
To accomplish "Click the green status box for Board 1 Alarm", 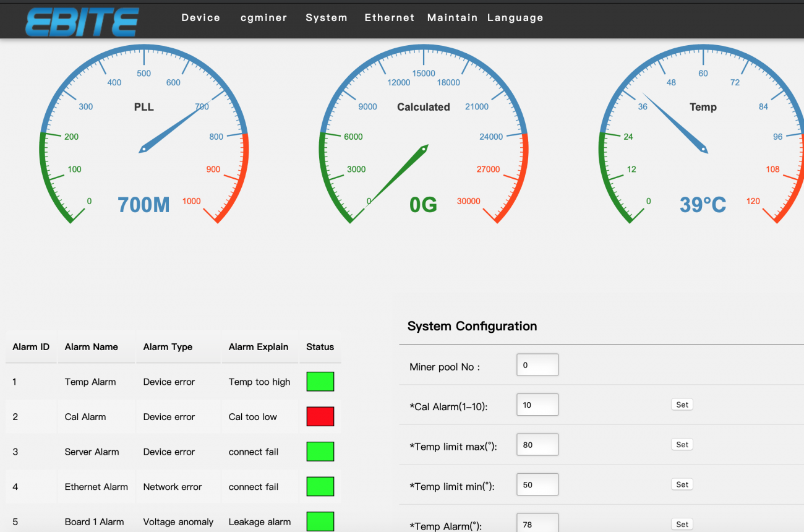I will (x=320, y=521).
